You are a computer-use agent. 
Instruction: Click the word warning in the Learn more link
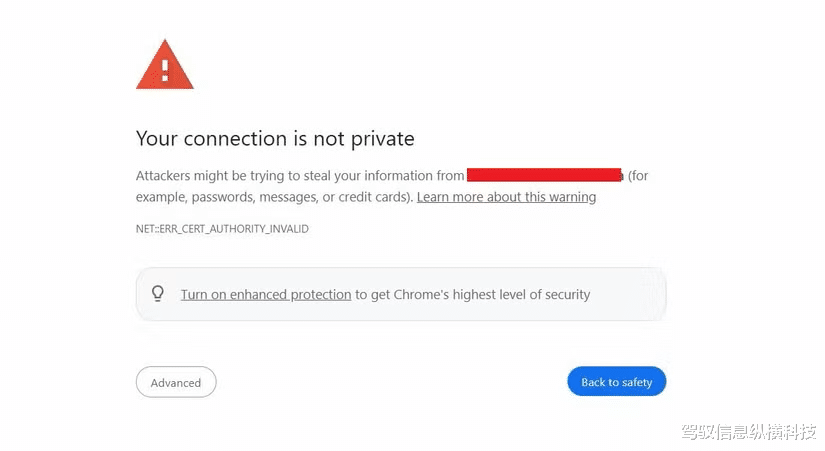[x=572, y=197]
